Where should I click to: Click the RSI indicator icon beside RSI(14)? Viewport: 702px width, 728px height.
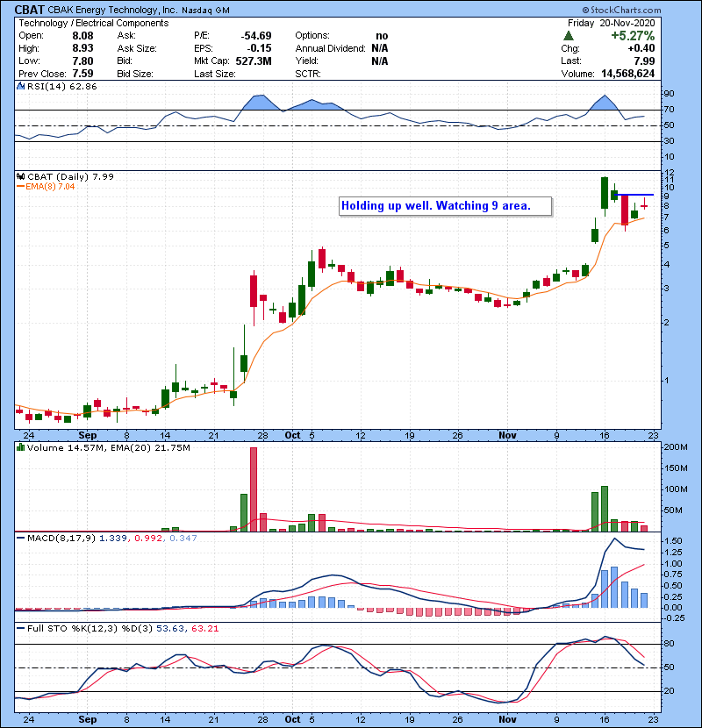(21, 86)
